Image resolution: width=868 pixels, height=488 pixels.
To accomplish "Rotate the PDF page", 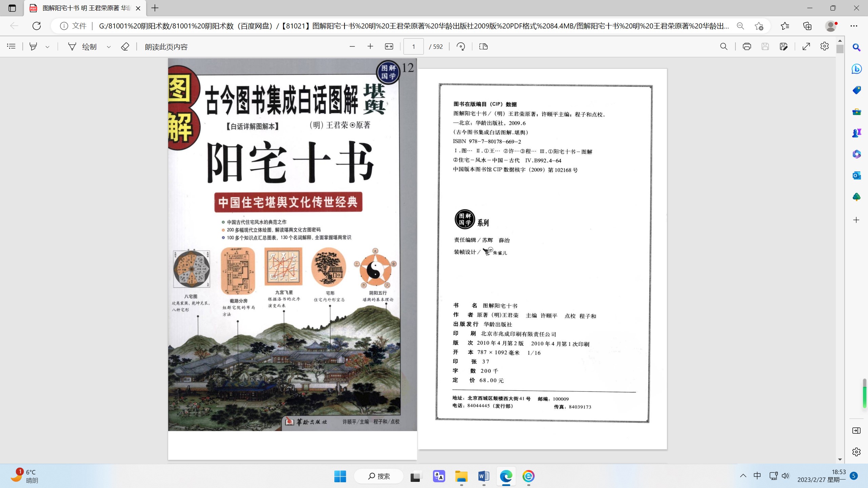I will click(x=461, y=46).
